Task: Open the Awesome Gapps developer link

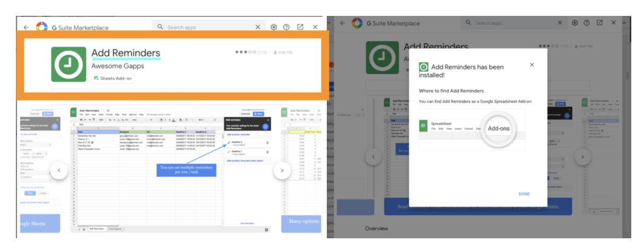Action: (117, 67)
